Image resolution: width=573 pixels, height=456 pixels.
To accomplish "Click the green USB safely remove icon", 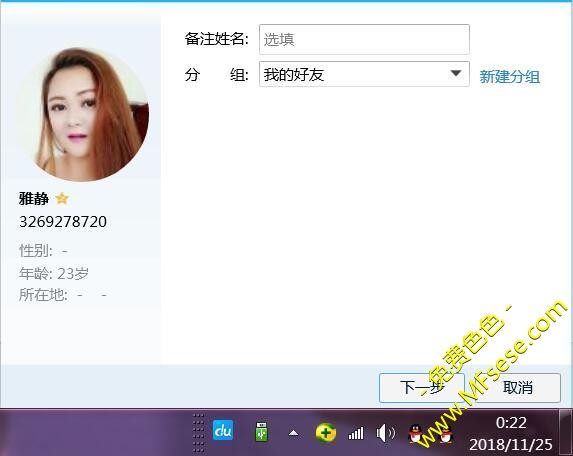I will (x=261, y=432).
